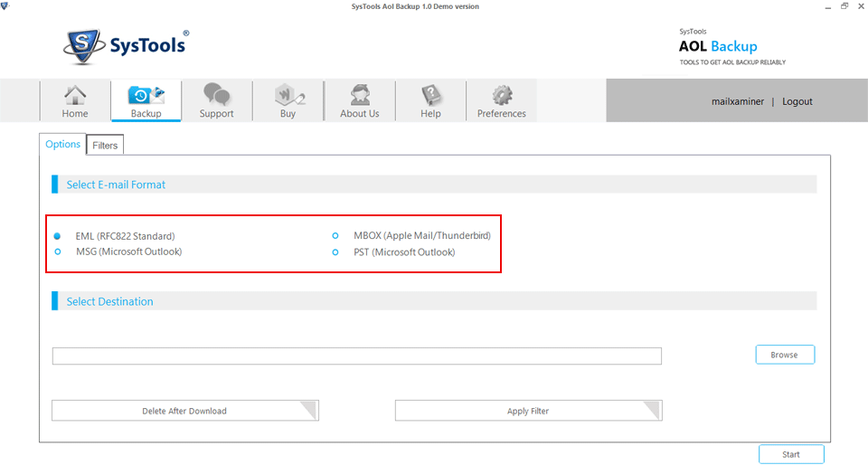
Task: Switch to the Filters tab
Action: tap(105, 145)
